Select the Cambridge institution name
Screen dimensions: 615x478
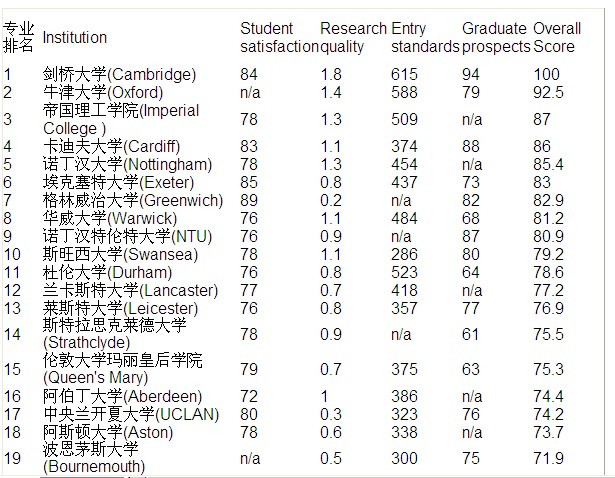(119, 74)
